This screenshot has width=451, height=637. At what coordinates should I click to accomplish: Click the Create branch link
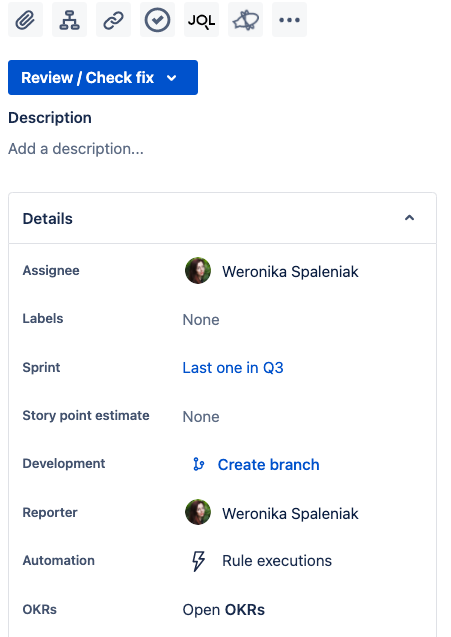[268, 464]
